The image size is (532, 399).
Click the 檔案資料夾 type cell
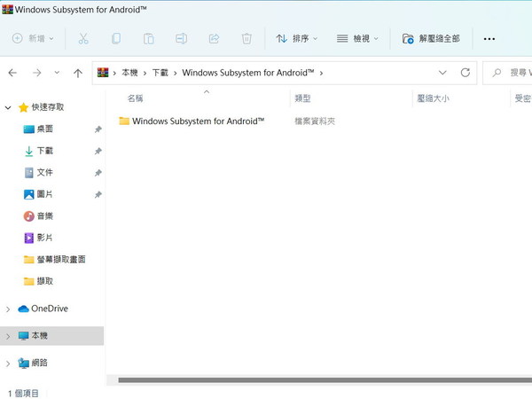coord(315,121)
